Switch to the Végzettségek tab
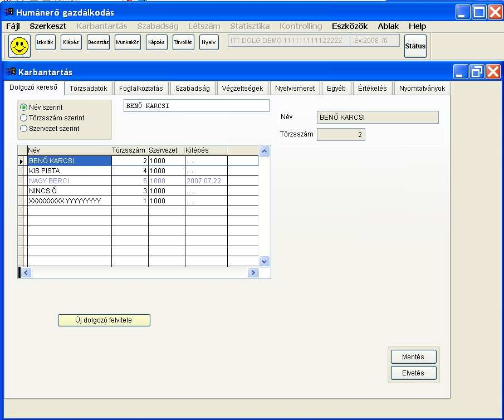The height and width of the screenshot is (420, 504). pos(242,89)
